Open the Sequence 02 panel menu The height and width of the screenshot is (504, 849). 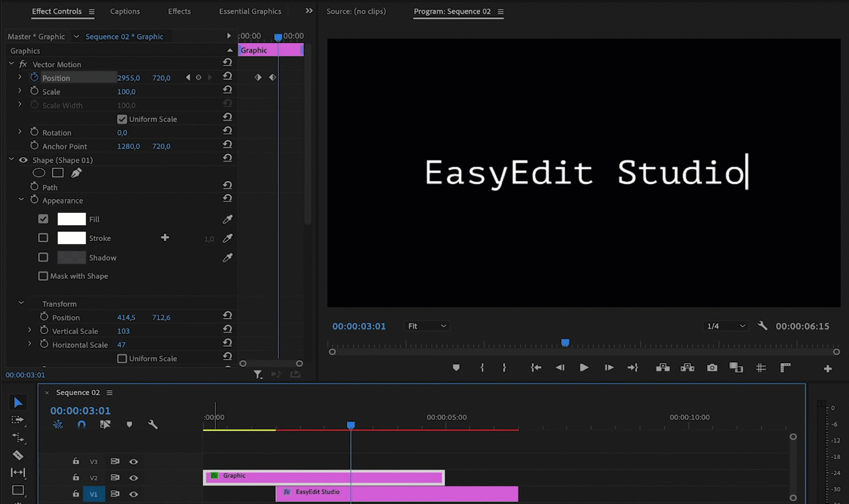pos(109,392)
